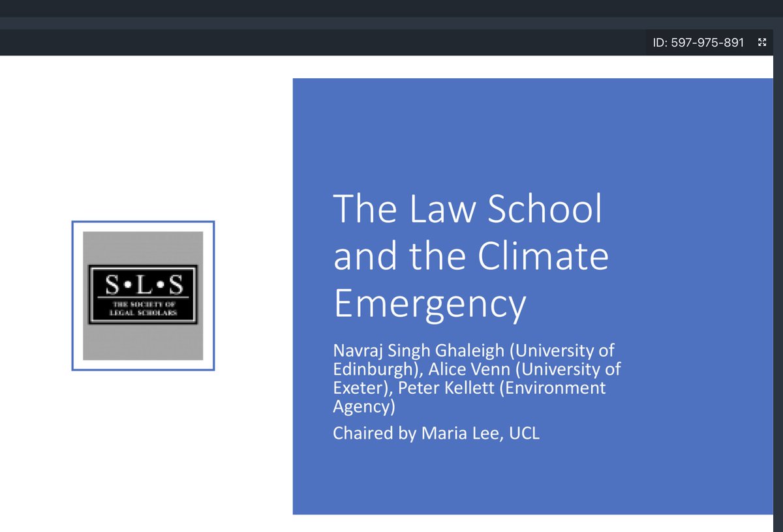Click the slide title 'The Law School and the Climate Emergency'

[470, 256]
